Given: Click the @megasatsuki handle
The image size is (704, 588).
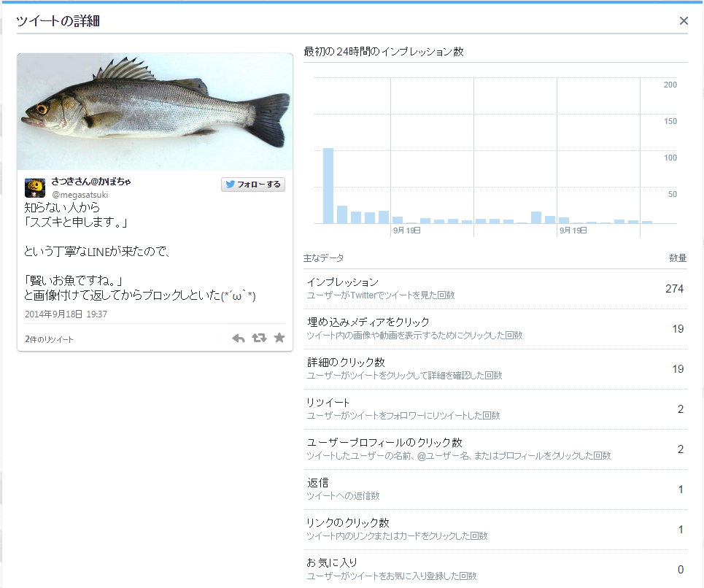Looking at the screenshot, I should [x=80, y=195].
